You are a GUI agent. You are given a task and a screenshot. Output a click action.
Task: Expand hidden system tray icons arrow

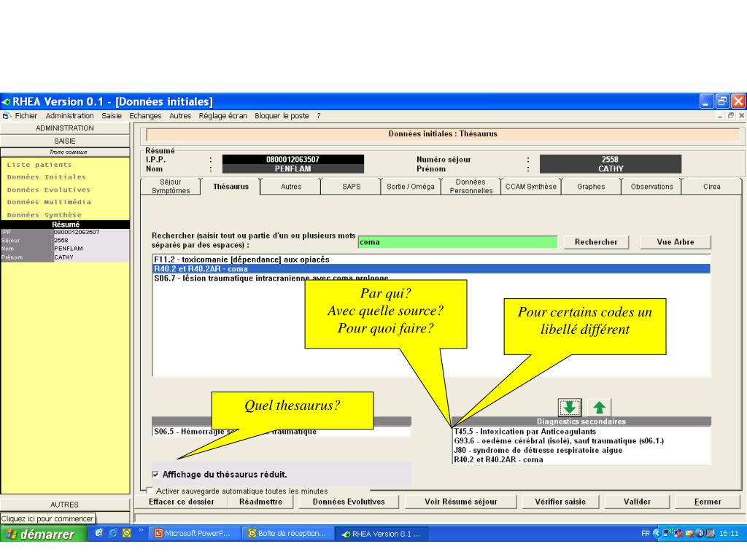click(656, 533)
